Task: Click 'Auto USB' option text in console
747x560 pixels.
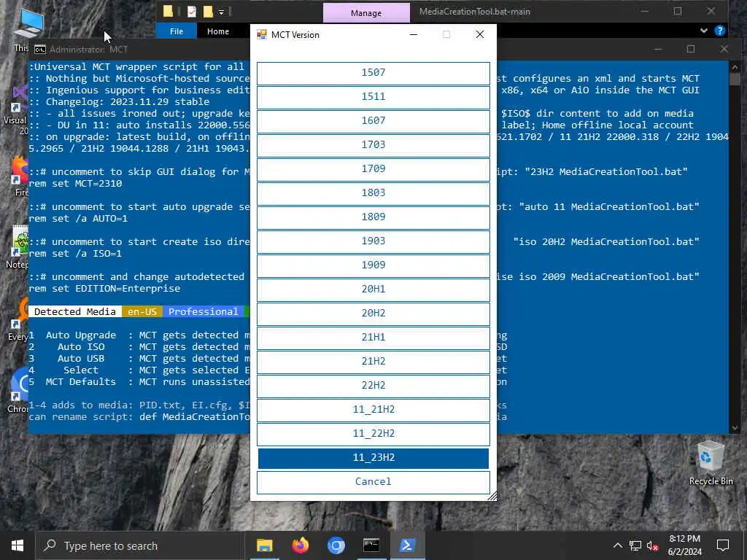Action: (x=81, y=359)
